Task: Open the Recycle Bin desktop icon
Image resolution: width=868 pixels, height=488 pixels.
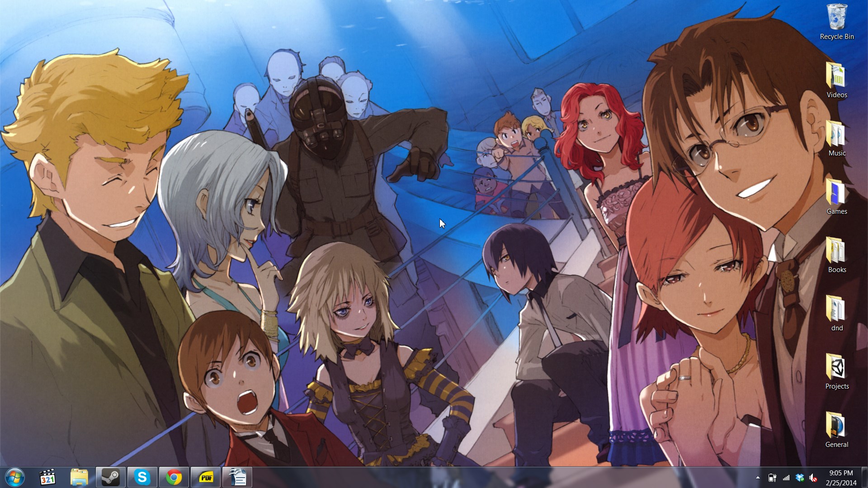Action: coord(837,22)
